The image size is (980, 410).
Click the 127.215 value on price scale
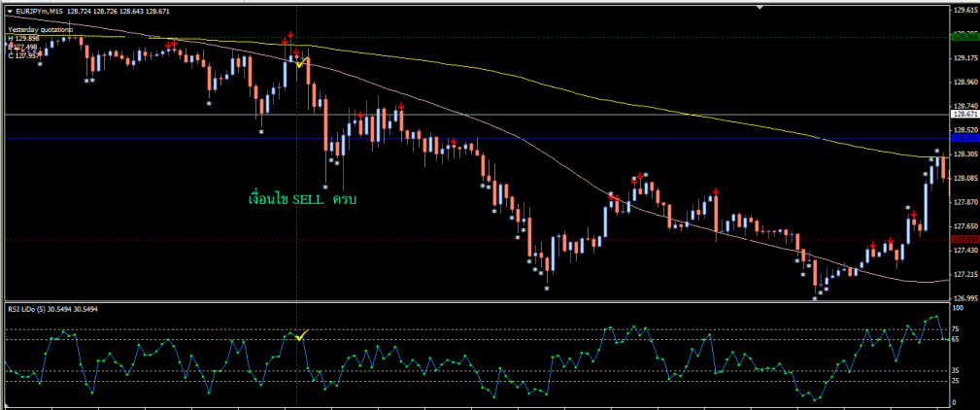tap(964, 275)
